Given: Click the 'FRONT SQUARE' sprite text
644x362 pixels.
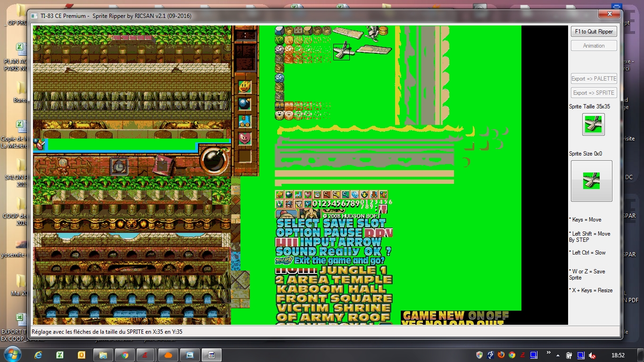Looking at the screenshot, I should pyautogui.click(x=334, y=298).
